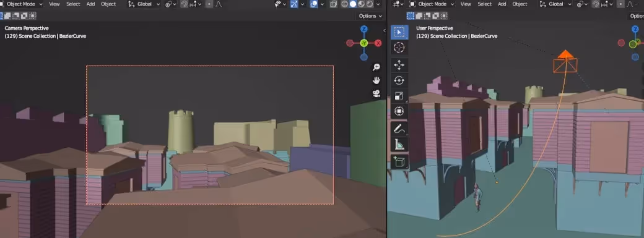Switch to wireframe shading in left viewport
644x238 pixels.
(345, 4)
